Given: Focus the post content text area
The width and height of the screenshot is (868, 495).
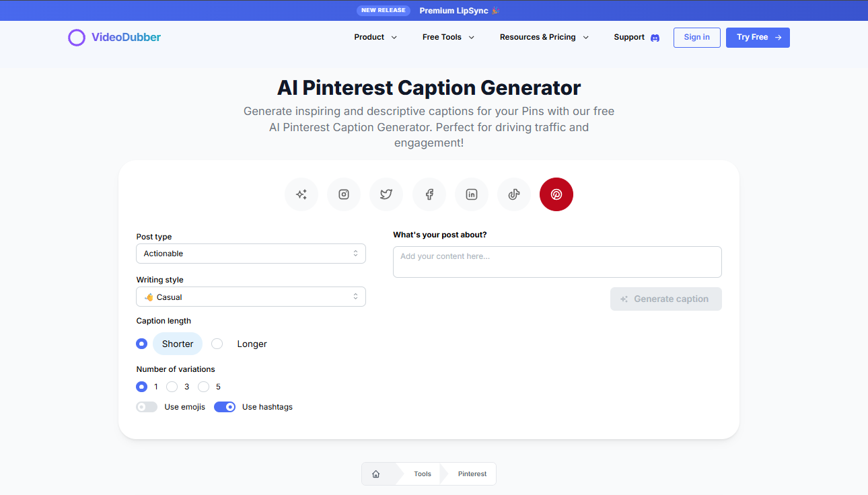Looking at the screenshot, I should (x=557, y=262).
